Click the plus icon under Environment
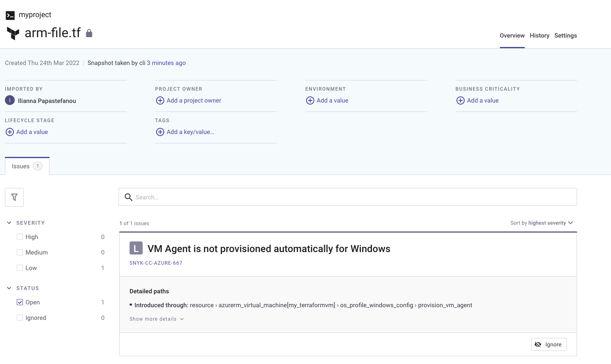611x364 pixels. tap(310, 100)
